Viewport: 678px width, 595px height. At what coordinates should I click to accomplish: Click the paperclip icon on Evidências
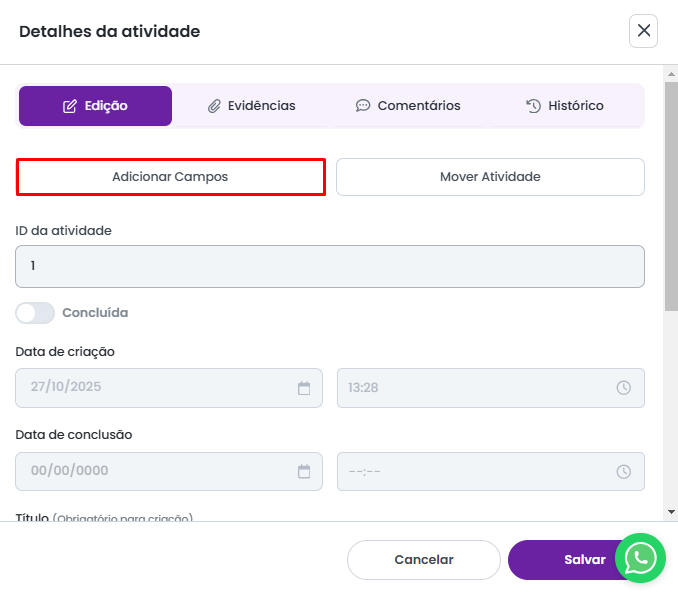[214, 106]
